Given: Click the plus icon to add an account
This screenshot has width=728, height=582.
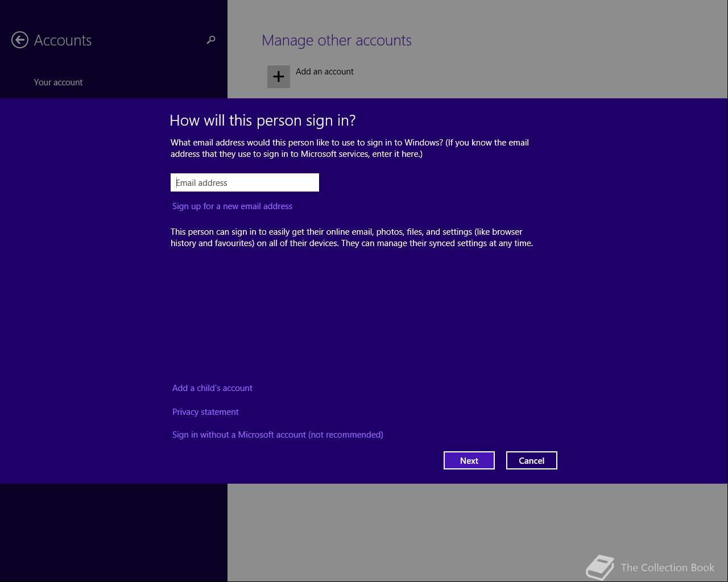Looking at the screenshot, I should (x=279, y=77).
